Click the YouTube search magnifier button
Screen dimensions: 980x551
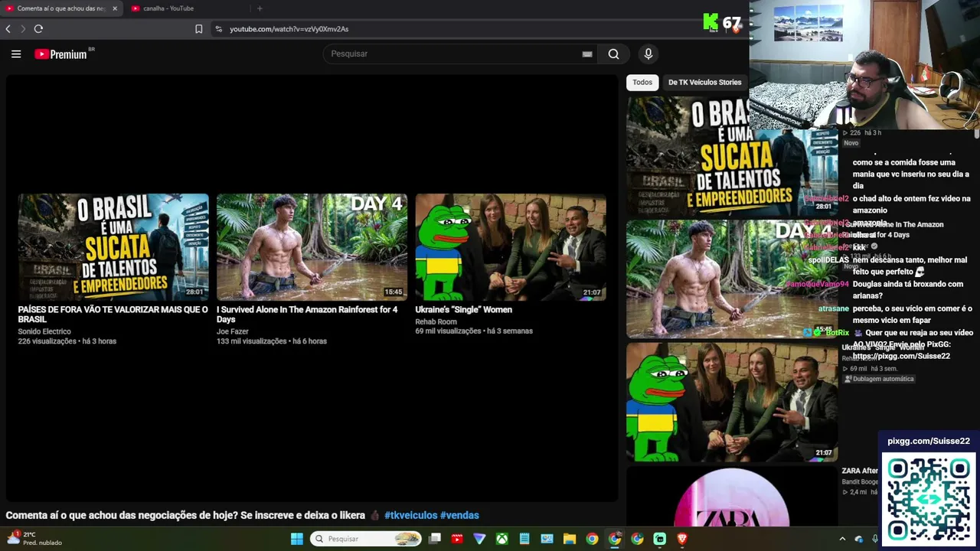(613, 54)
